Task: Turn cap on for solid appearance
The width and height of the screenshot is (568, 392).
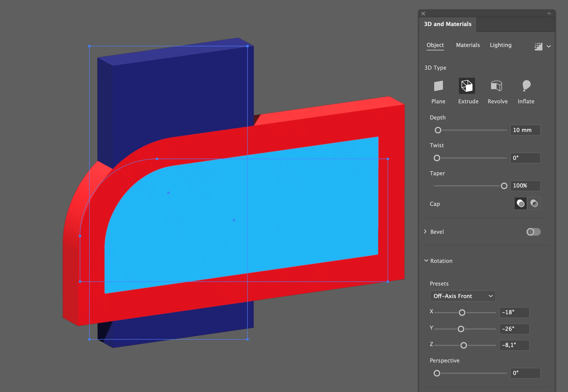Action: point(520,203)
